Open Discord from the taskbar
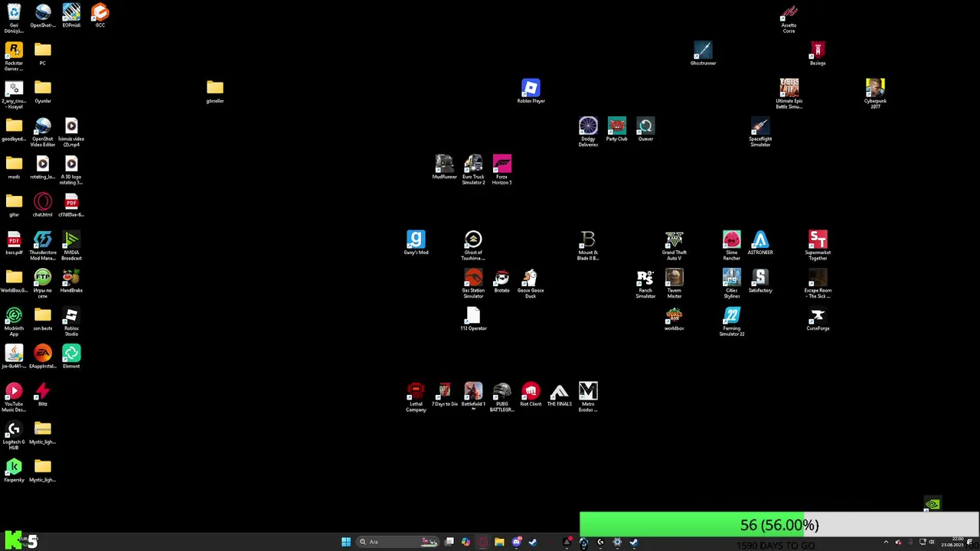980x551 pixels. pyautogui.click(x=517, y=542)
